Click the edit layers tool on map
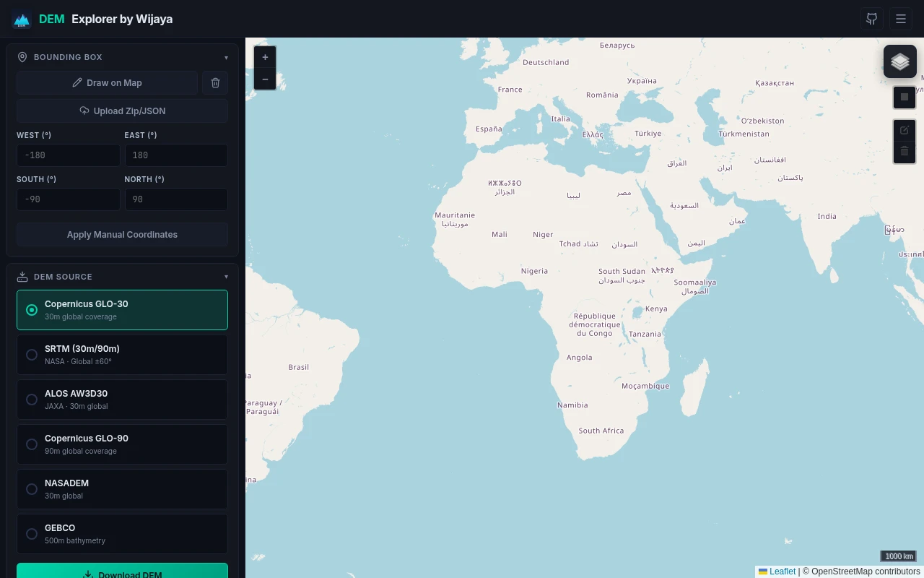 click(x=905, y=130)
